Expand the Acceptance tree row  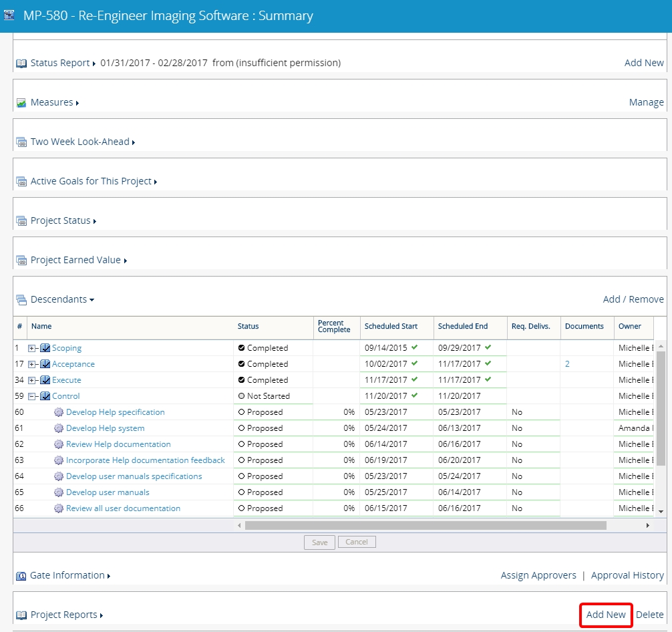pos(32,364)
